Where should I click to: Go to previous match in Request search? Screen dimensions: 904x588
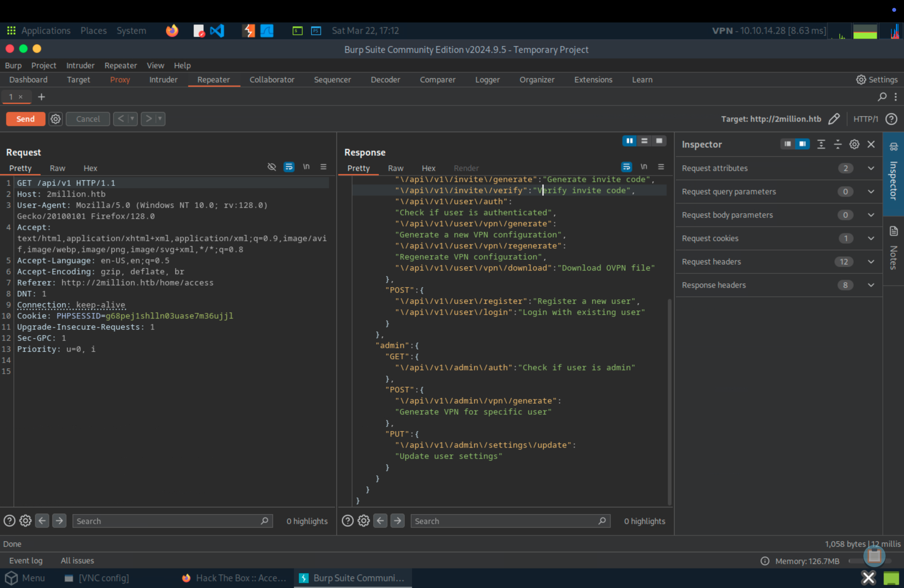point(42,521)
